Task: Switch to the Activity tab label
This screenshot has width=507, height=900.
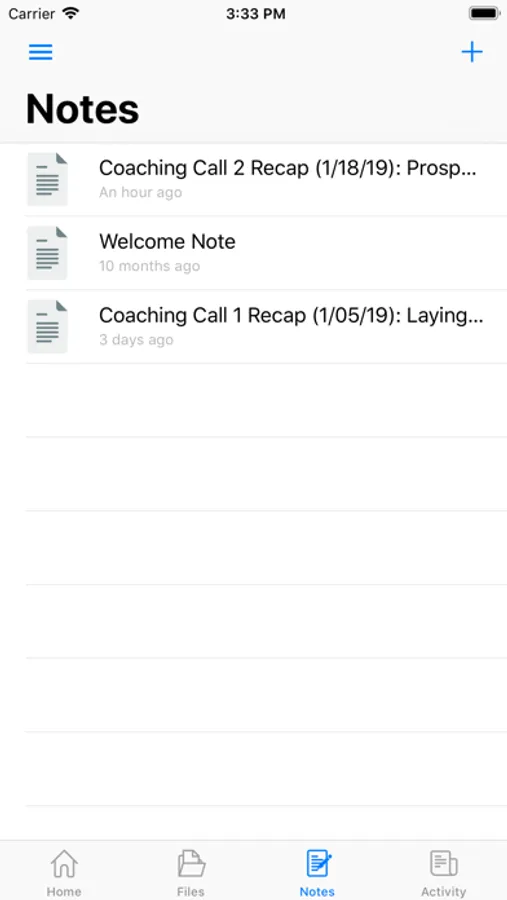Action: [x=444, y=891]
